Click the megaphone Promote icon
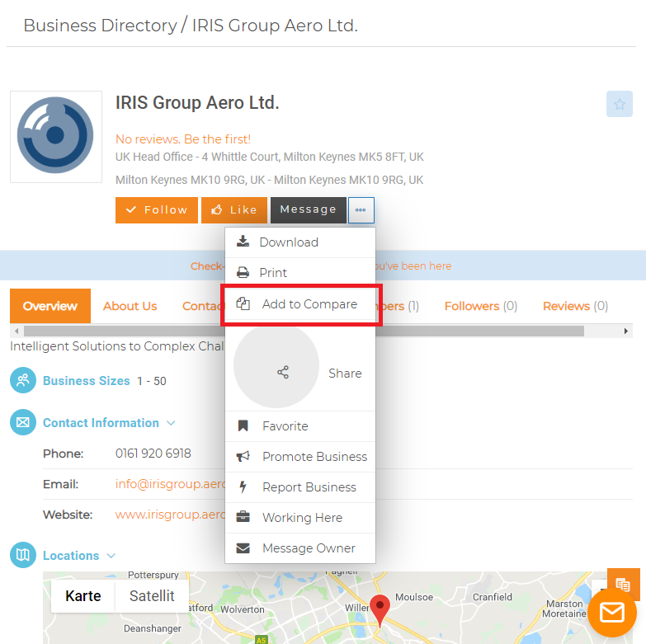Viewport: 646px width, 644px height. pyautogui.click(x=243, y=456)
